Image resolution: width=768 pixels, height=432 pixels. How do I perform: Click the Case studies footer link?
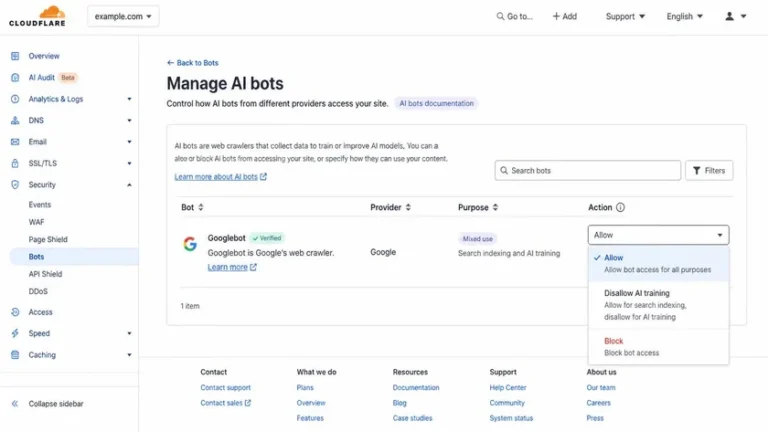pyautogui.click(x=412, y=418)
